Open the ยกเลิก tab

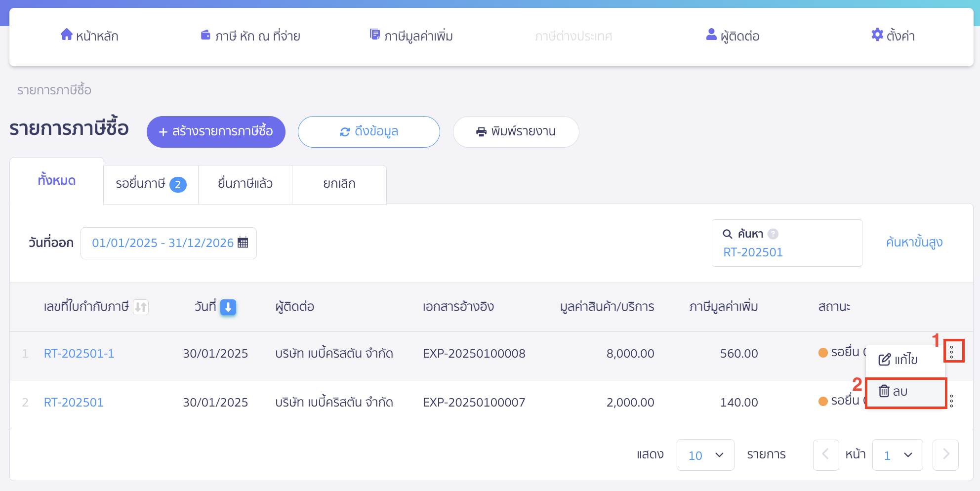(x=339, y=184)
